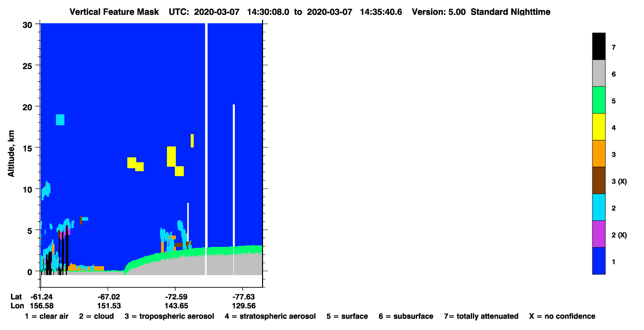Click the green surface swatch labeled 5

pos(598,100)
